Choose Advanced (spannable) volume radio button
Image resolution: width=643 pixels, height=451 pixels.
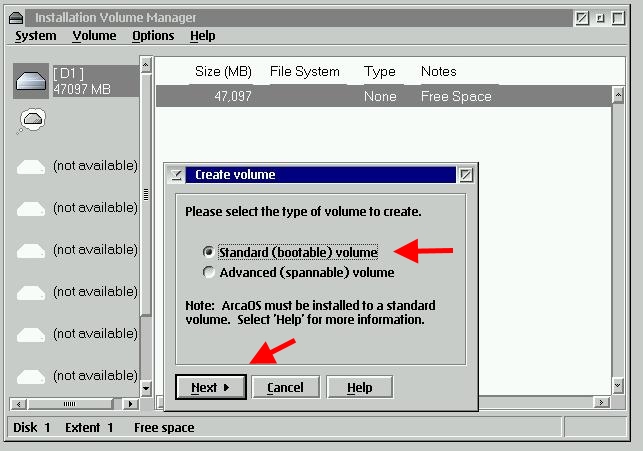click(x=209, y=272)
